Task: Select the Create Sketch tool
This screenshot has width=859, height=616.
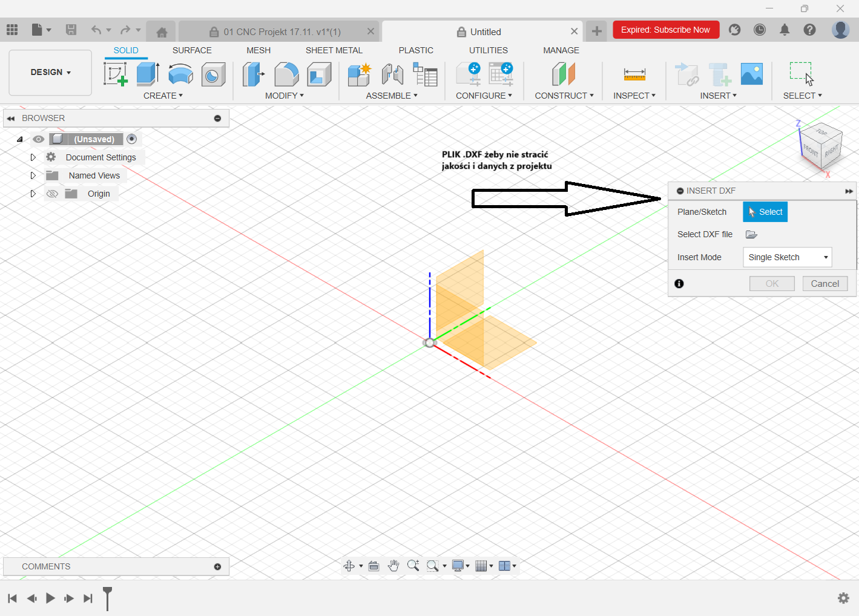Action: tap(116, 74)
